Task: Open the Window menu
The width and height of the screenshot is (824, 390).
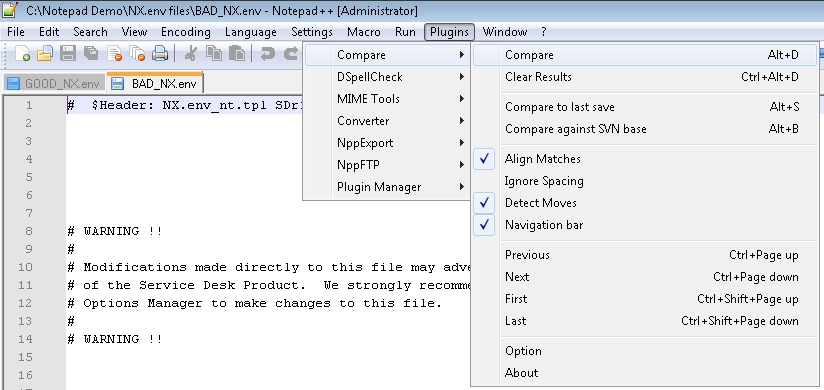Action: tap(505, 32)
